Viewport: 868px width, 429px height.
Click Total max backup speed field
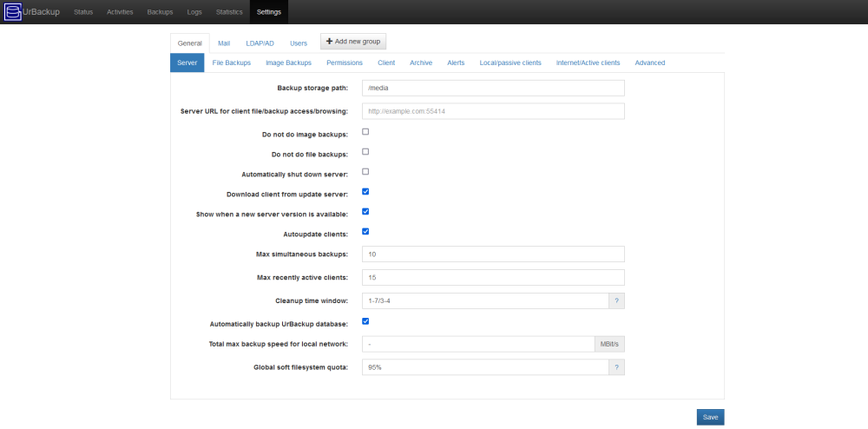tap(478, 344)
